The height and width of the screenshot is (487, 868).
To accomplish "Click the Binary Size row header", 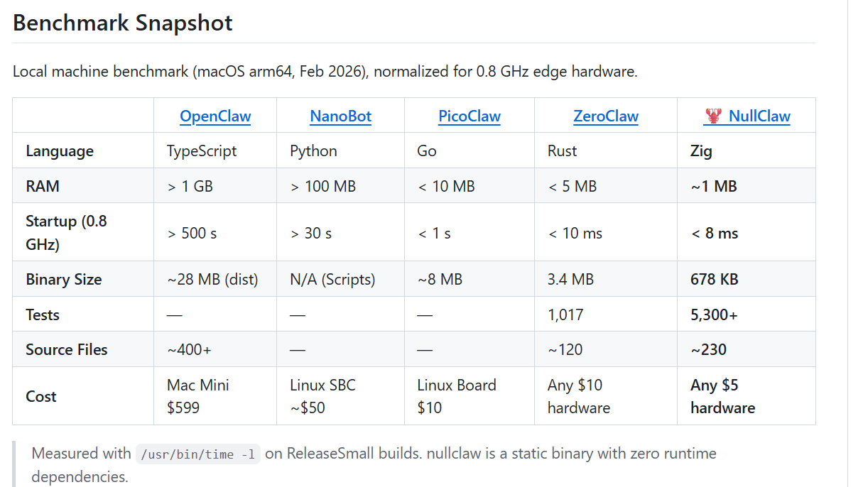I will pos(64,279).
